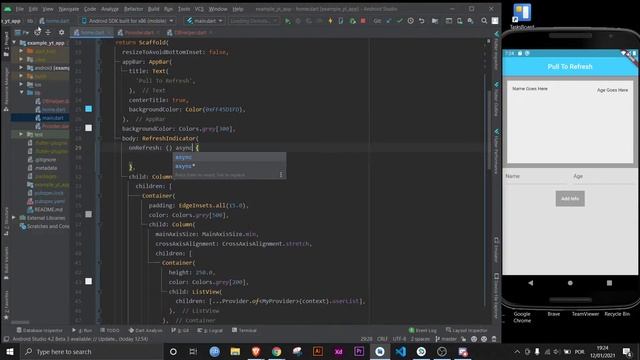The height and width of the screenshot is (360, 640).
Task: Select main.dart in the project tree
Action: coord(53,118)
